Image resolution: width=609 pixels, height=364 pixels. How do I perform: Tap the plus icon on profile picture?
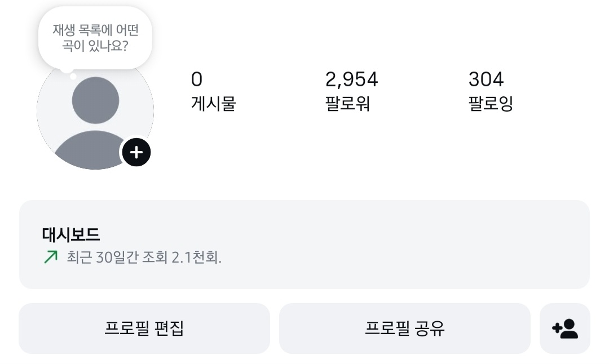tap(136, 152)
